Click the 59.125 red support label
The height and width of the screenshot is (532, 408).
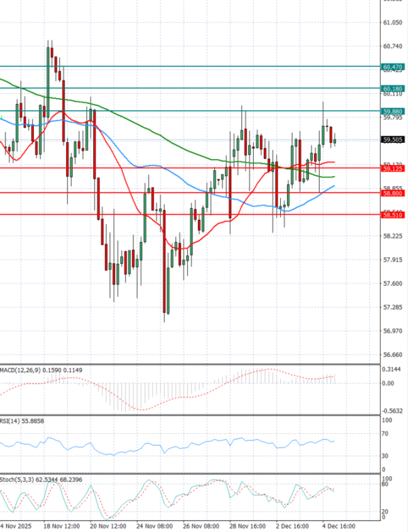click(x=394, y=168)
